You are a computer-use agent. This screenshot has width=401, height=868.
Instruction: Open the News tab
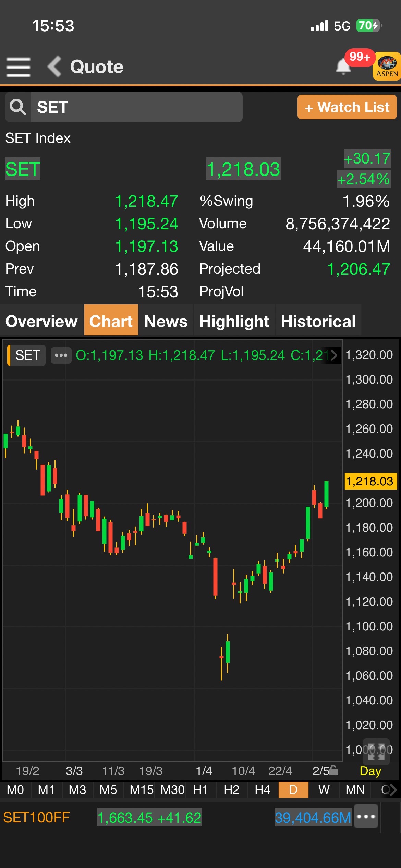(x=166, y=321)
